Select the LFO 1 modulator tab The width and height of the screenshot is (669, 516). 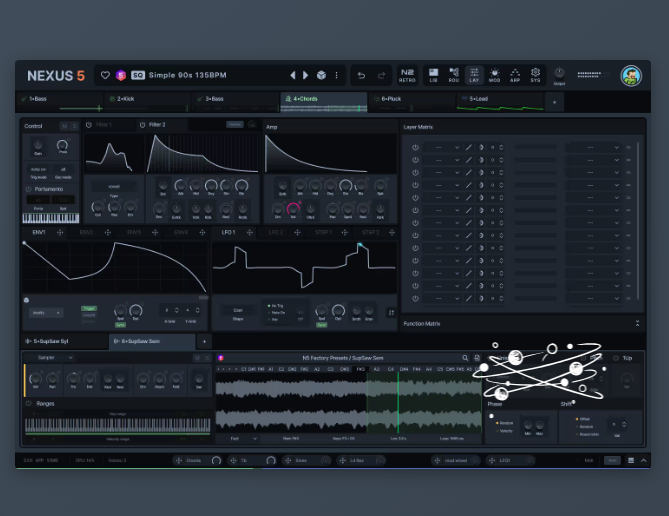pos(229,232)
